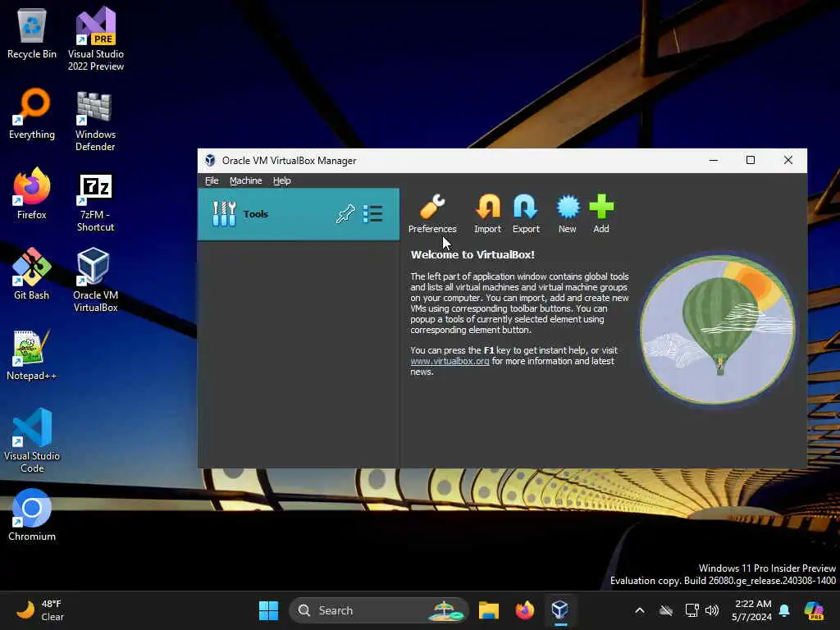Viewport: 840px width, 630px height.
Task: Click the taskbar Search box
Action: pyautogui.click(x=379, y=610)
